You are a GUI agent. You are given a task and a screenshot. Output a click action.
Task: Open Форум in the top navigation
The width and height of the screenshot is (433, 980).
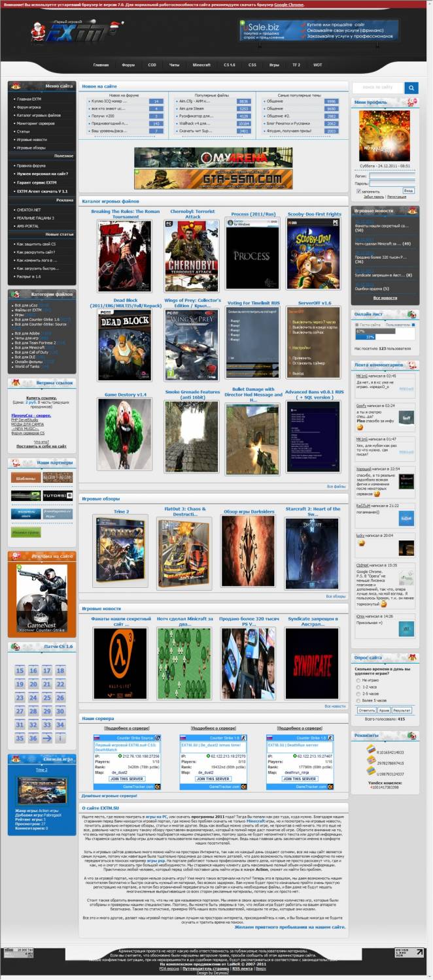coord(128,65)
